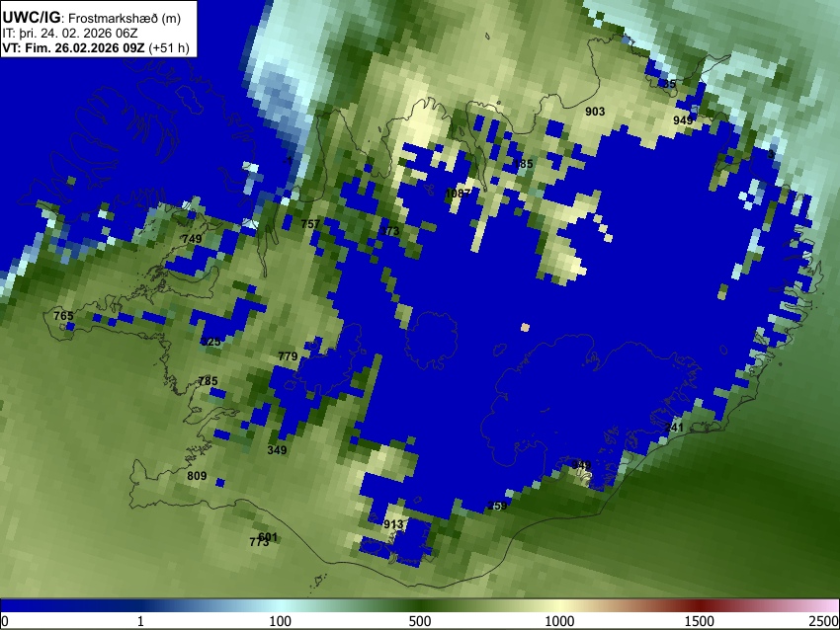Click the station value 779

(x=288, y=355)
